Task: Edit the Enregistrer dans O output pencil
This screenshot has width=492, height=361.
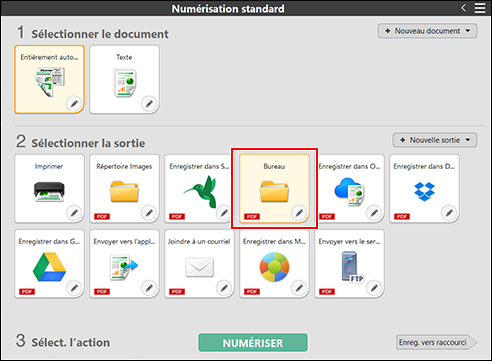Action: (x=374, y=213)
